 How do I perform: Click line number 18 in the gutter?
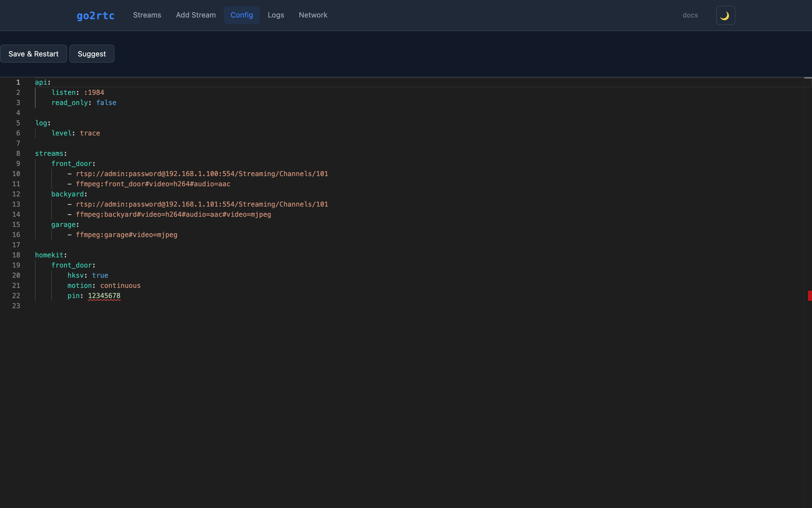[16, 255]
